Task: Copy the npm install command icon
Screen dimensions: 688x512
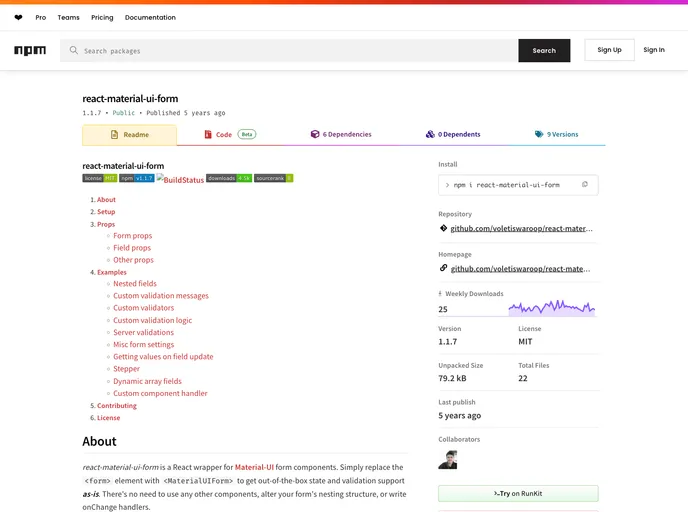Action: click(584, 185)
